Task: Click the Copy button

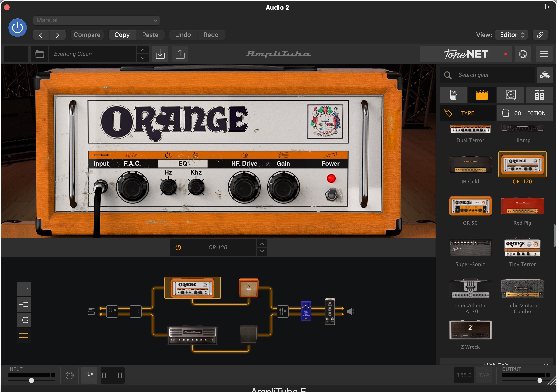Action: click(122, 35)
